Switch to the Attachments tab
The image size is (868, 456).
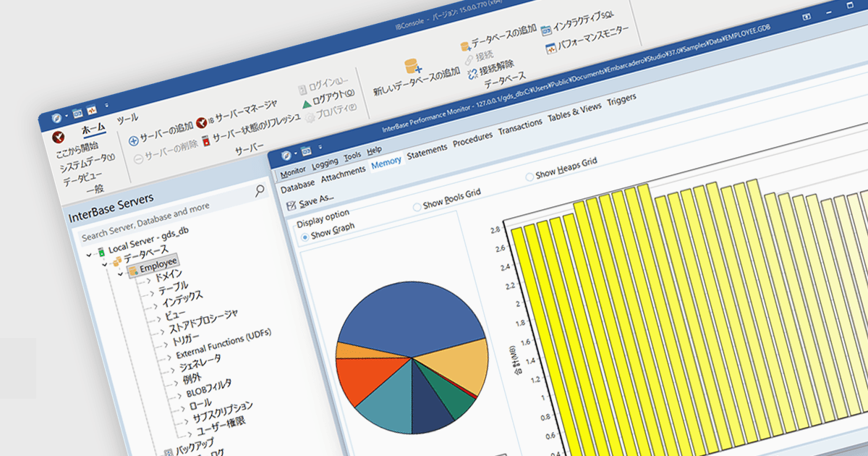coord(343,174)
